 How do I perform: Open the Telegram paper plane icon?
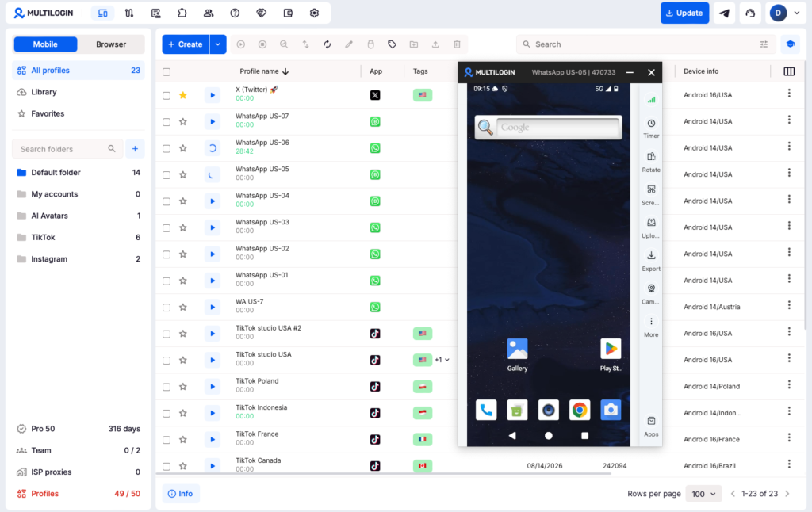[725, 13]
